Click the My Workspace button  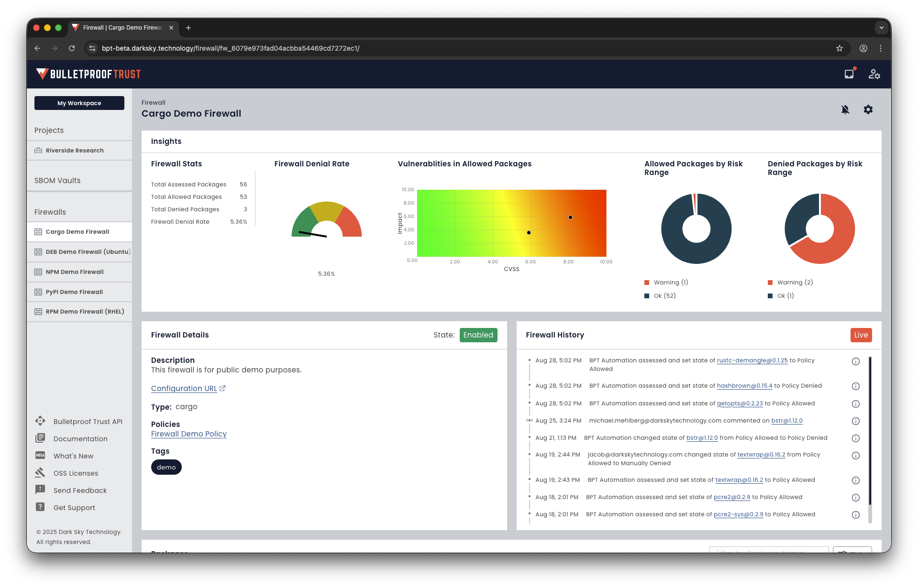tap(79, 103)
